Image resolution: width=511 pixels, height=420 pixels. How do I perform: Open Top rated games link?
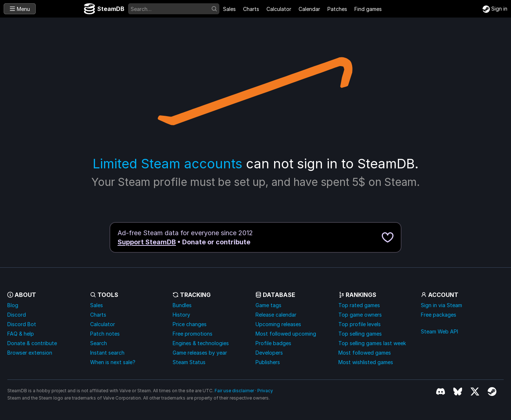(359, 305)
